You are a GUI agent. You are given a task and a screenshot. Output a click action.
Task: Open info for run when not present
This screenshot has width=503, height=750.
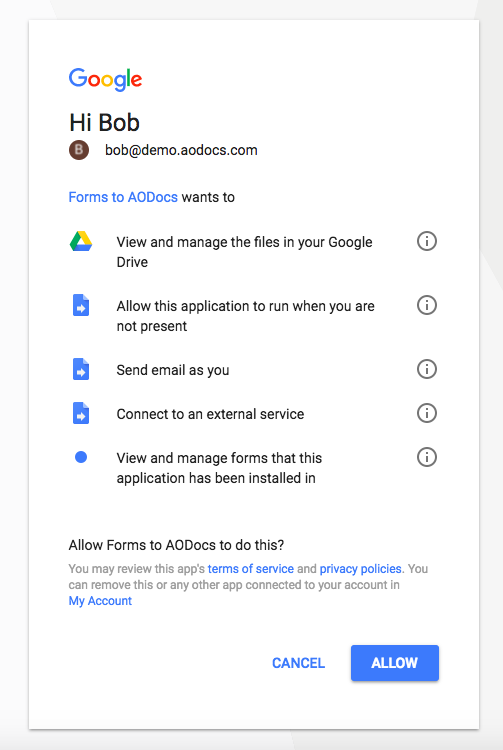tap(426, 305)
